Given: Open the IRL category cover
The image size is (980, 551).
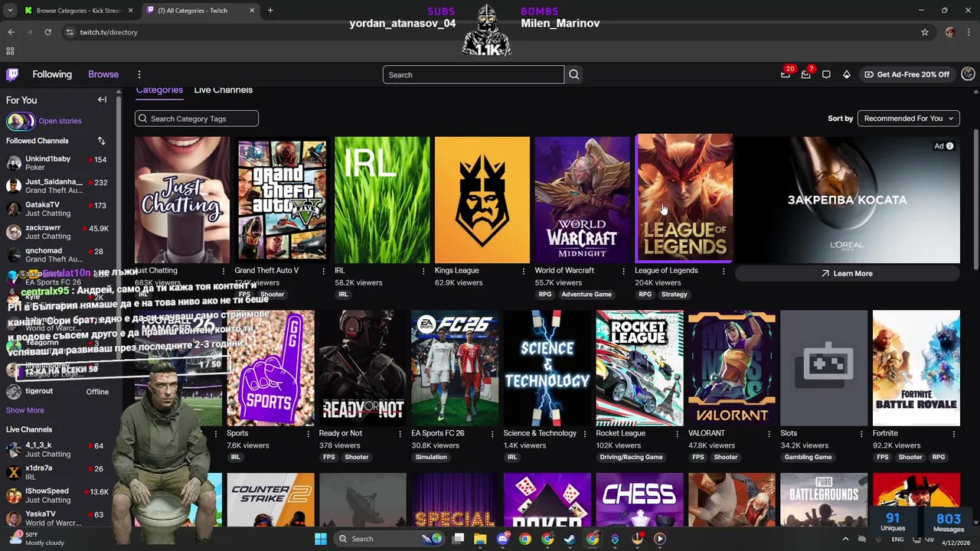Looking at the screenshot, I should (382, 199).
